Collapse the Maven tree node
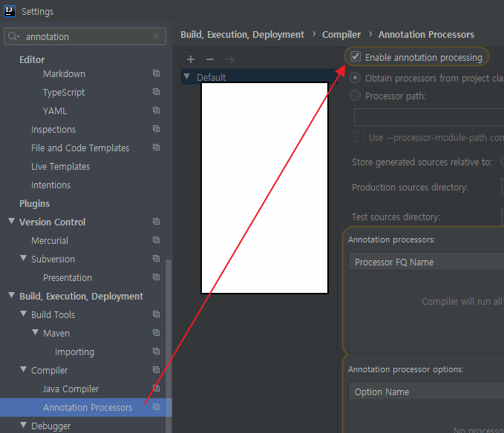504x433 pixels. click(36, 332)
